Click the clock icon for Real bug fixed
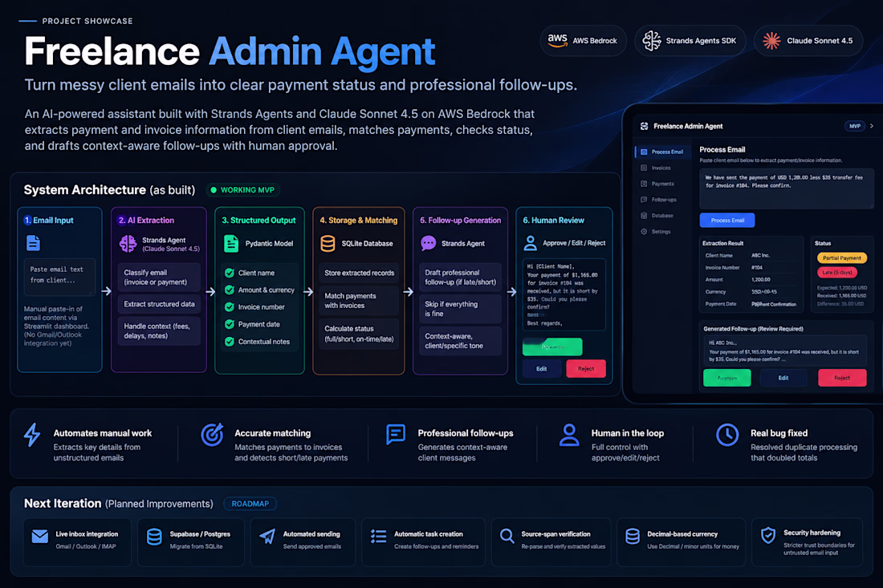Image resolution: width=883 pixels, height=588 pixels. 727,435
